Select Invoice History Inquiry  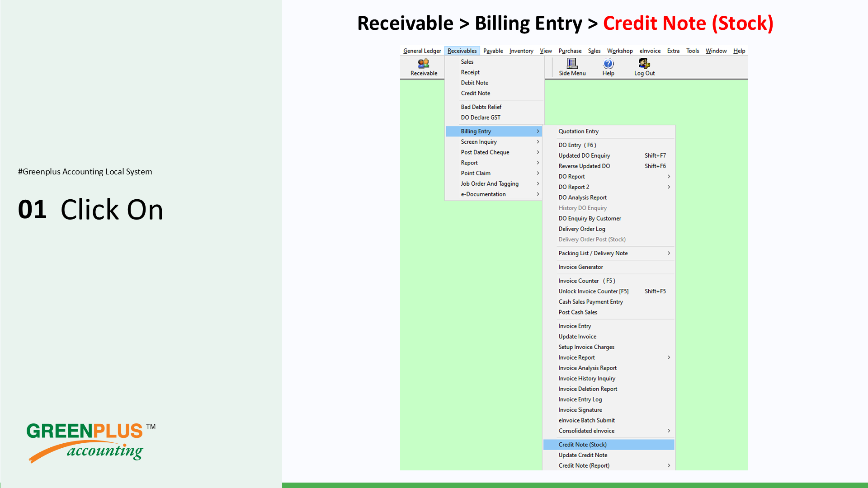click(x=609, y=379)
